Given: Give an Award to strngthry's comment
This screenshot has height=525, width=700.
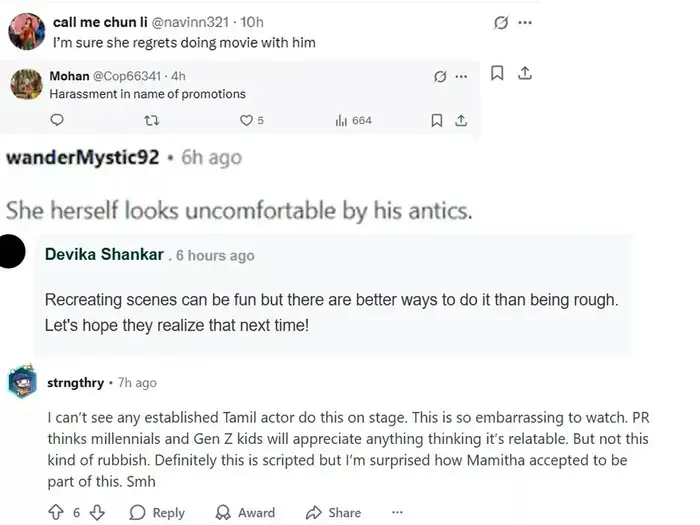Looking at the screenshot, I should click(244, 512).
